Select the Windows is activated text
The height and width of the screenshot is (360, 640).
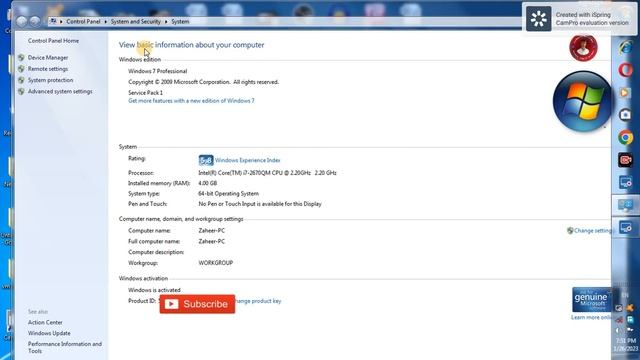[x=154, y=290]
